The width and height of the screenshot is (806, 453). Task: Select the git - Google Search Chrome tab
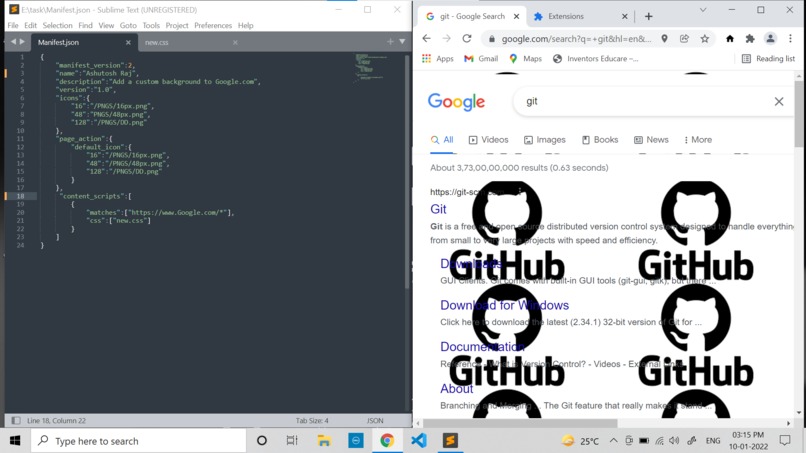(x=472, y=16)
